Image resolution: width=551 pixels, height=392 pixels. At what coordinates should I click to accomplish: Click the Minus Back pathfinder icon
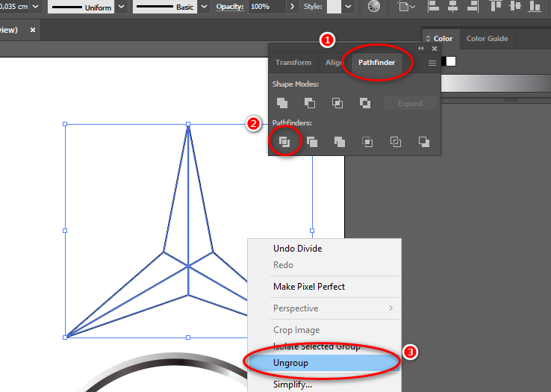click(x=424, y=142)
